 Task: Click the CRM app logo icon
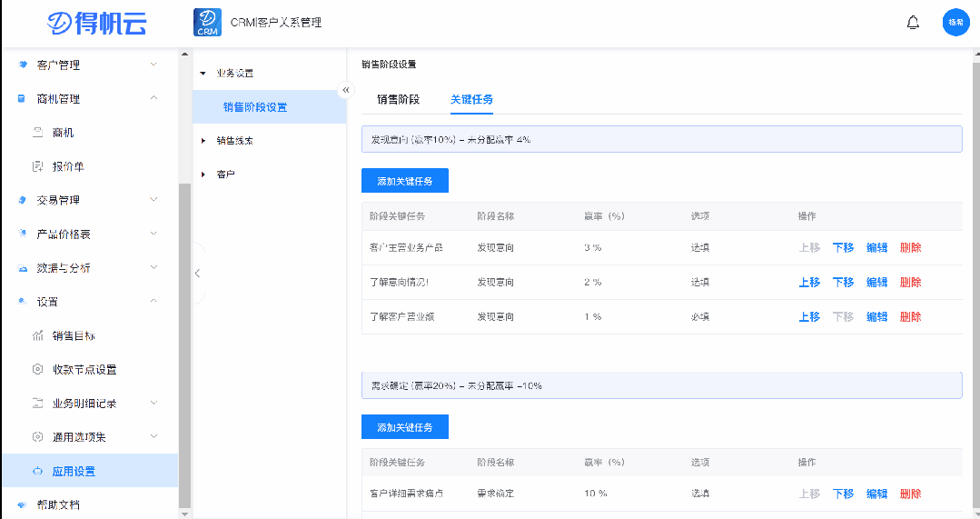coord(207,23)
